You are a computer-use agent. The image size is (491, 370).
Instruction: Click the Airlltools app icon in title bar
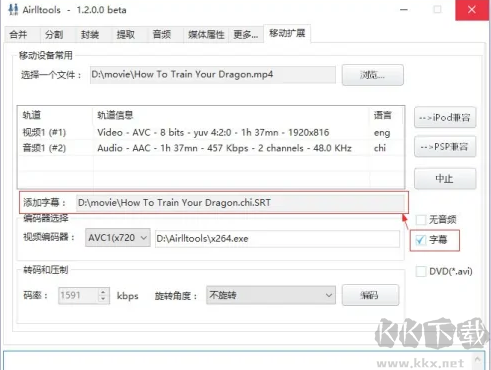13,10
